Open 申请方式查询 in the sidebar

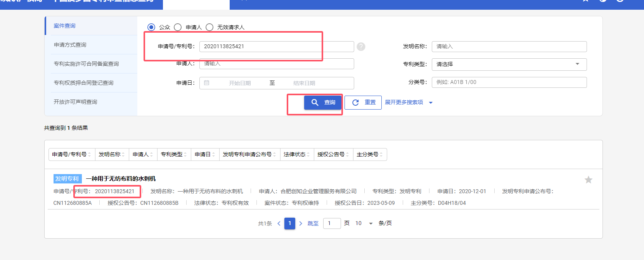70,45
